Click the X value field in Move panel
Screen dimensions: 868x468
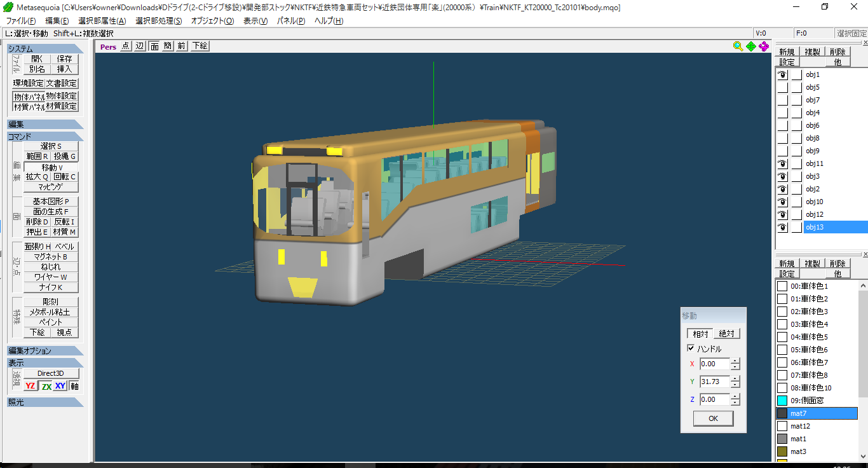click(715, 364)
